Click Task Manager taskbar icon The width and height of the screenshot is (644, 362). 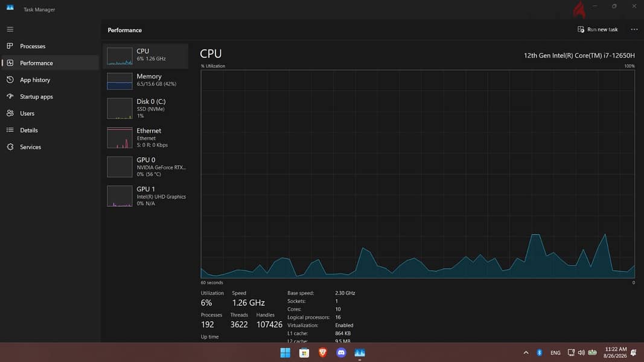(x=359, y=352)
